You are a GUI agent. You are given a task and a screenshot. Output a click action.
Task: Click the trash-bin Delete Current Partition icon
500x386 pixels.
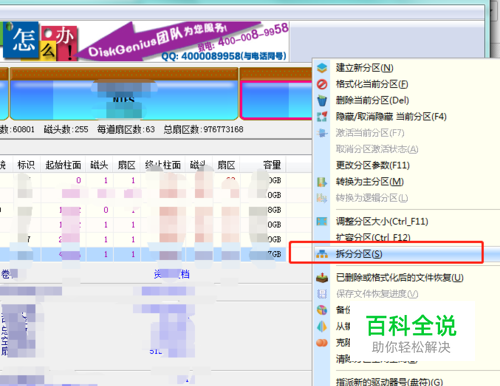[x=322, y=100]
